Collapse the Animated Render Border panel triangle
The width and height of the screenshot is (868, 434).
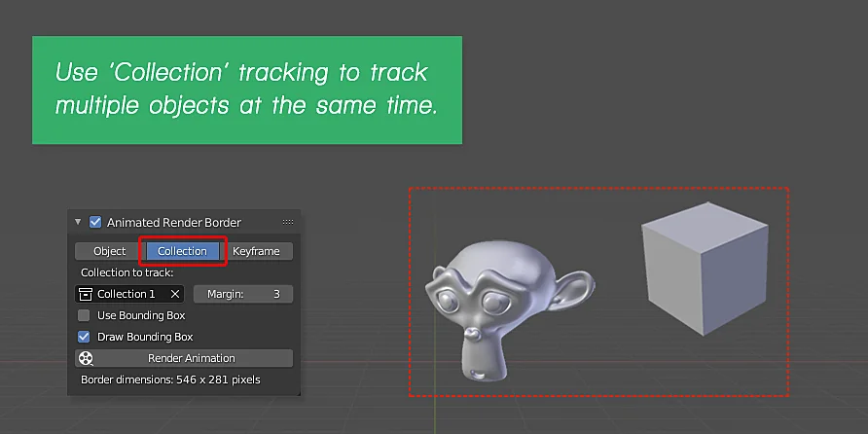[x=78, y=222]
